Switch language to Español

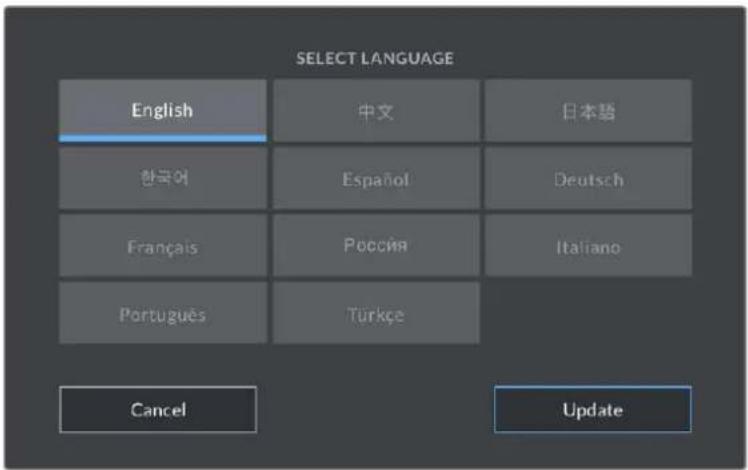(x=376, y=178)
